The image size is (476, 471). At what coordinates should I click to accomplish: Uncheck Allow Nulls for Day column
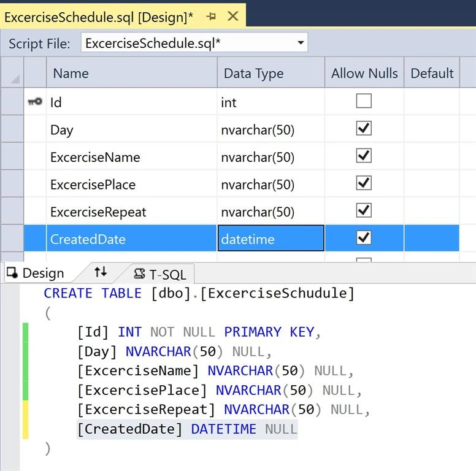coord(364,128)
